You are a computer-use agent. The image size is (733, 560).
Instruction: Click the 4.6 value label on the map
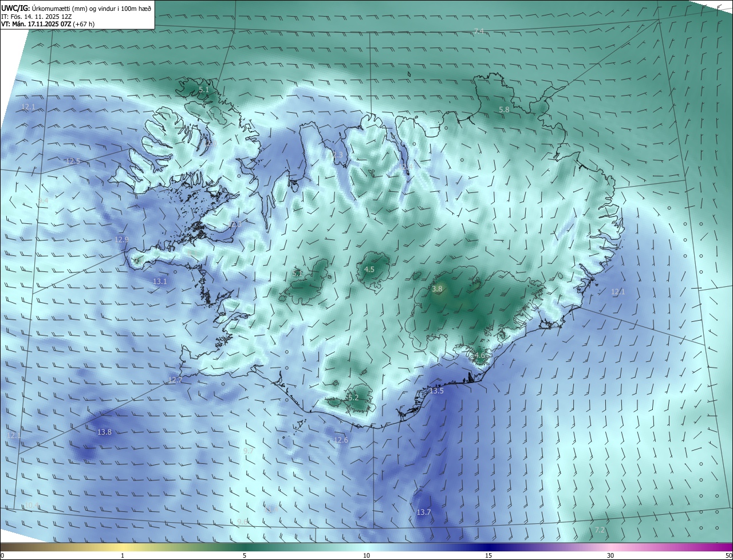(480, 355)
